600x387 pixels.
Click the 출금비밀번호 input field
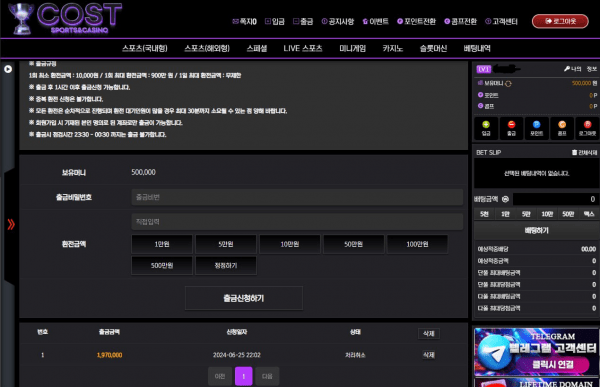(x=297, y=197)
